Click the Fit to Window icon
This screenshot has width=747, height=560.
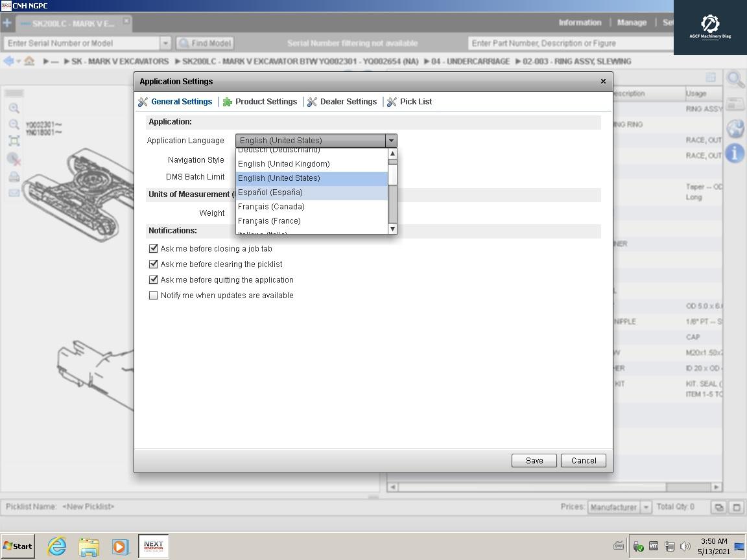point(14,140)
